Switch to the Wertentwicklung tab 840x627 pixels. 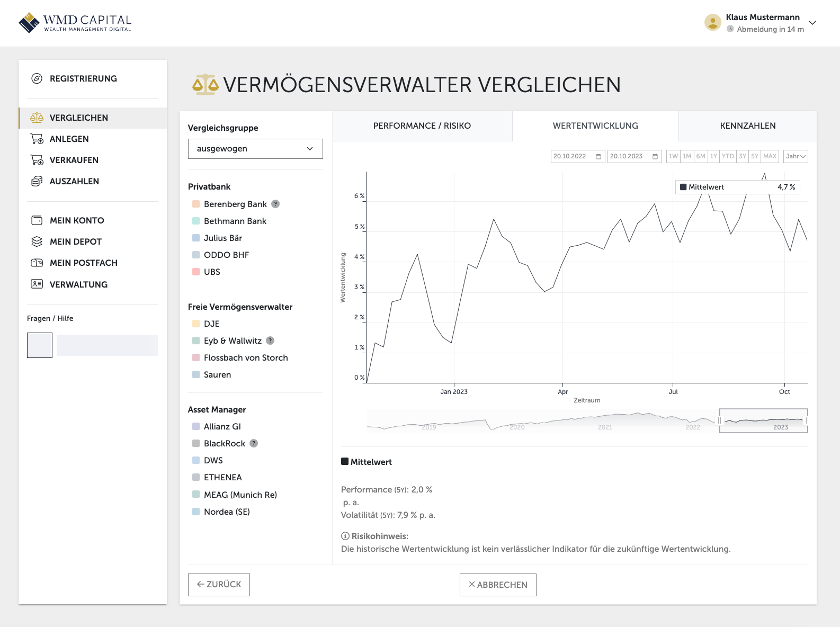595,126
